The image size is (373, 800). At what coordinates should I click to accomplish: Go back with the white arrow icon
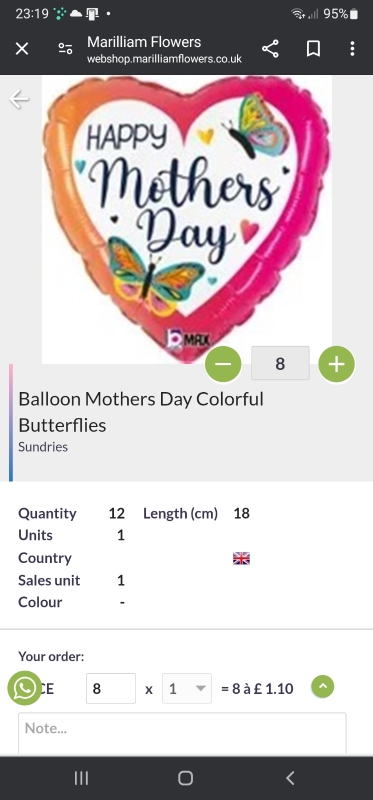pos(19,99)
